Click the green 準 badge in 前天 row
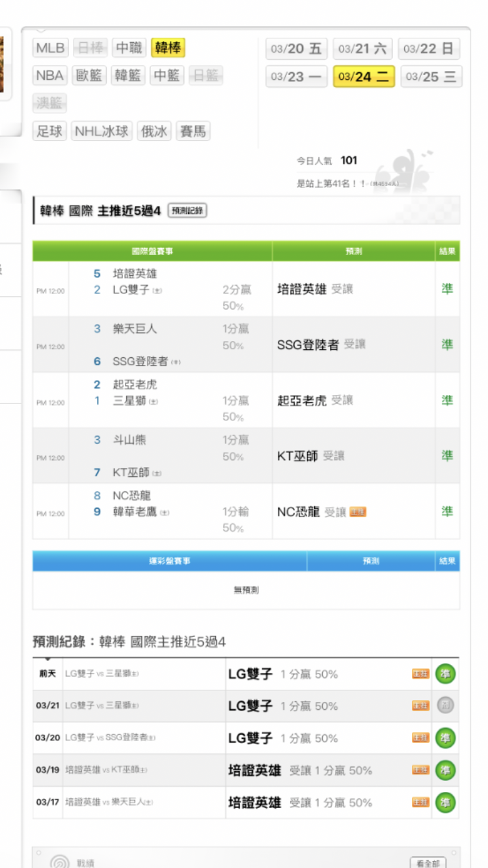The height and width of the screenshot is (868, 488). [445, 674]
